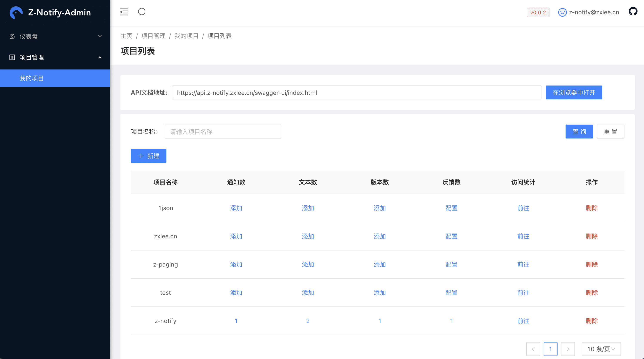The image size is (644, 359).
Task: Click the API文档地址 URL field
Action: (357, 93)
